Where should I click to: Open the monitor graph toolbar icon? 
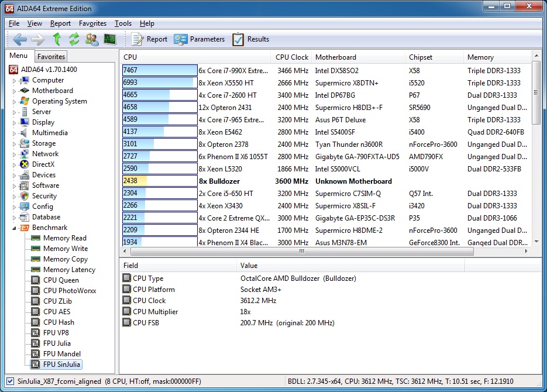110,39
